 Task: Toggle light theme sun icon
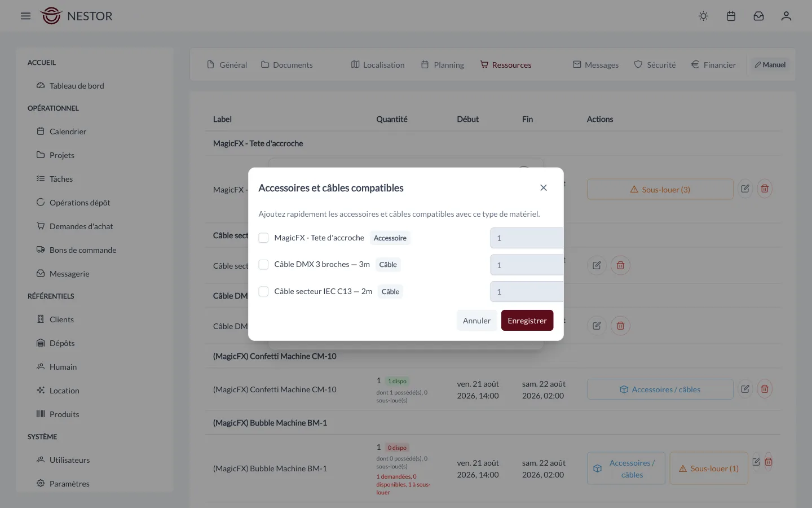coord(703,16)
